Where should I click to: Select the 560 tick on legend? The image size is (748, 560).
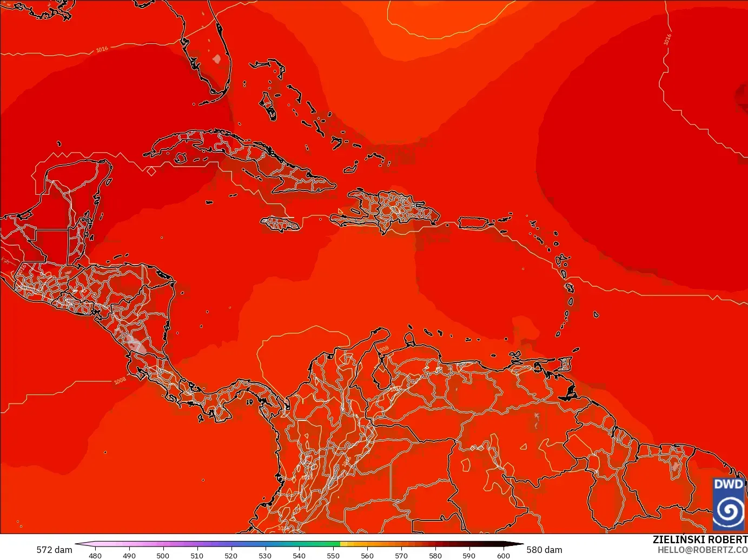[x=367, y=556]
